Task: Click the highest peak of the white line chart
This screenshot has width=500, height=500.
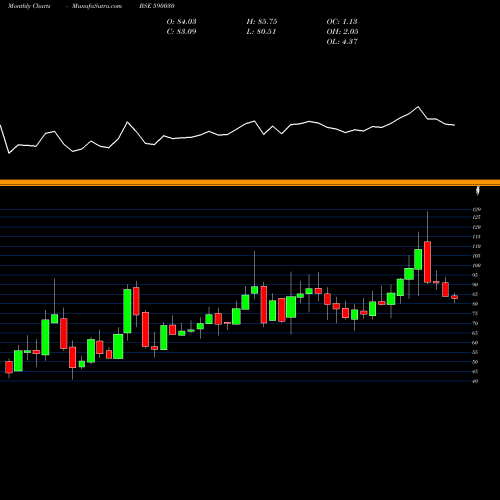Action: tap(418, 107)
